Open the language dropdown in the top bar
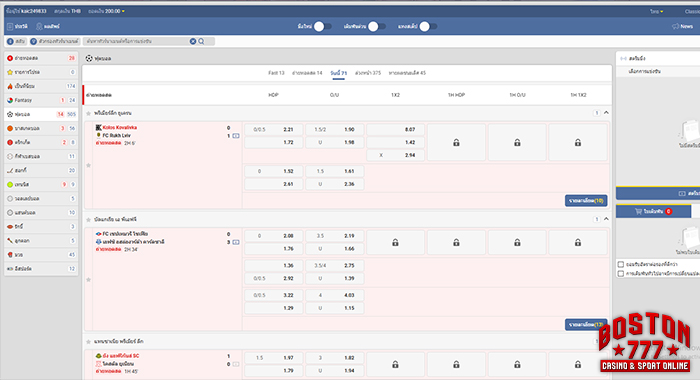Image resolution: width=700 pixels, height=380 pixels. [x=657, y=11]
